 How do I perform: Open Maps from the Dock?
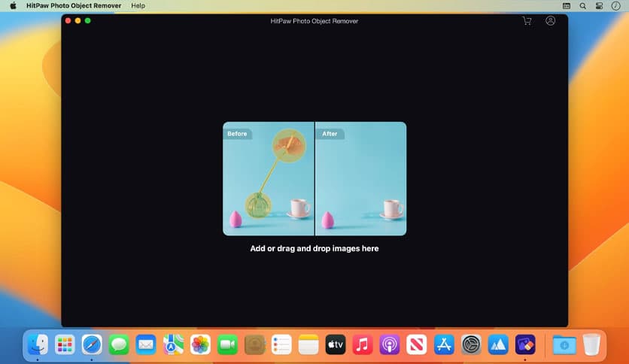tap(173, 344)
